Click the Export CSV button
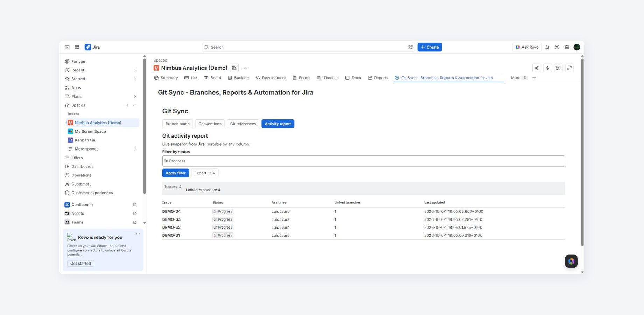This screenshot has height=315, width=644. click(x=205, y=173)
